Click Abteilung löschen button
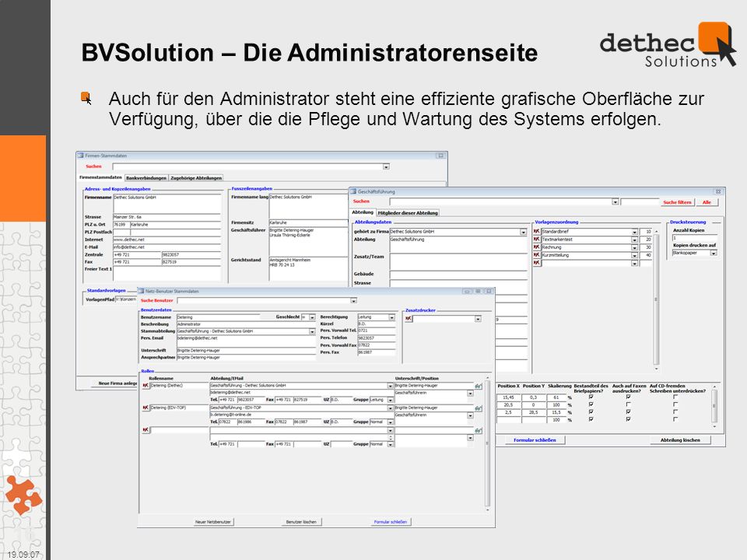Viewport: 747px width, 560px height. click(680, 440)
